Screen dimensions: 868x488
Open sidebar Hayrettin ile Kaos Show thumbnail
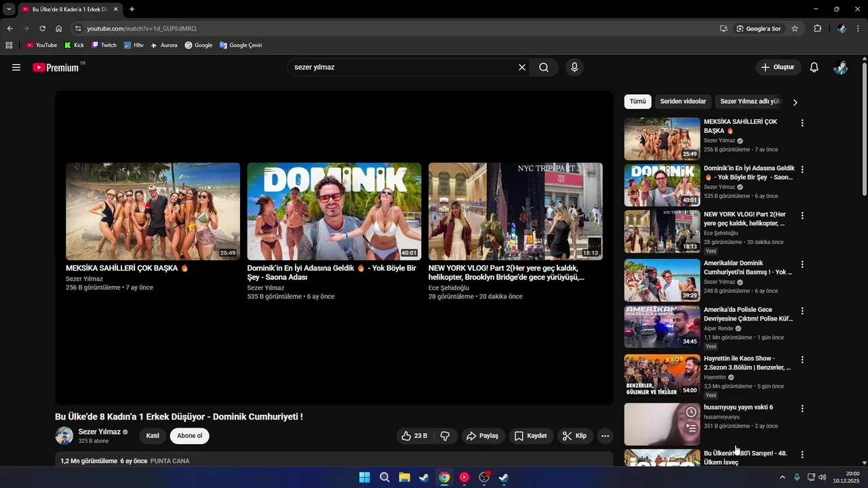[x=662, y=375]
